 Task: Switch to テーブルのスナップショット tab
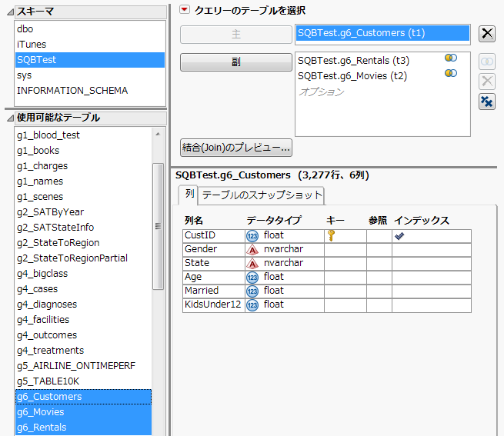coord(262,195)
